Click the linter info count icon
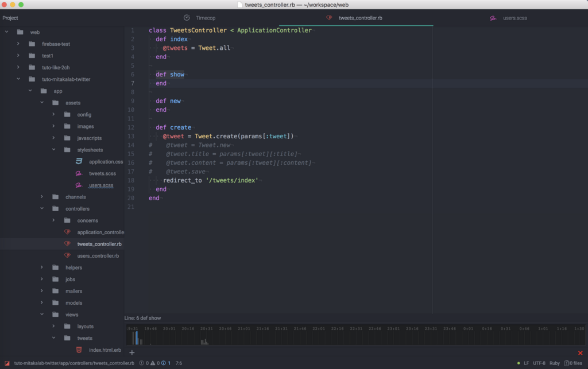The width and height of the screenshot is (588, 369). click(x=164, y=363)
